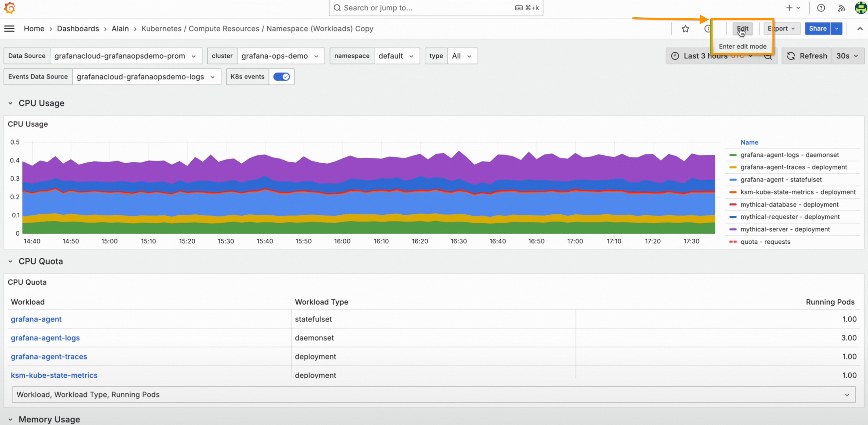Image resolution: width=868 pixels, height=425 pixels.
Task: Open the news feed RSS icon
Action: (841, 8)
